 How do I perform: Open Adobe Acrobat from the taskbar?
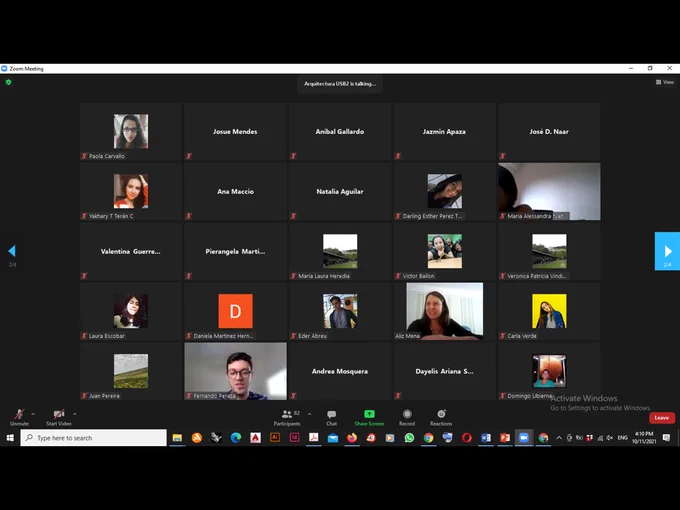pos(313,438)
